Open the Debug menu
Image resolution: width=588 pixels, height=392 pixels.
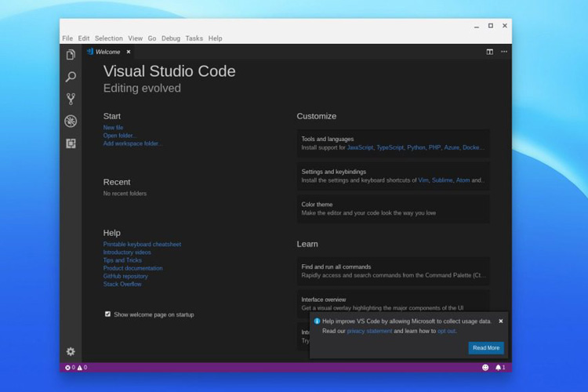(170, 38)
